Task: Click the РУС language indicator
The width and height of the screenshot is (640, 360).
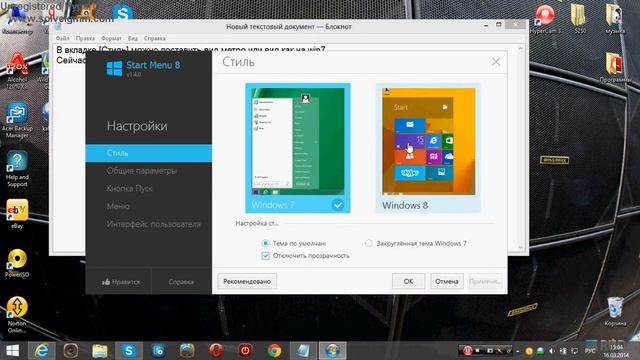Action: coord(590,351)
